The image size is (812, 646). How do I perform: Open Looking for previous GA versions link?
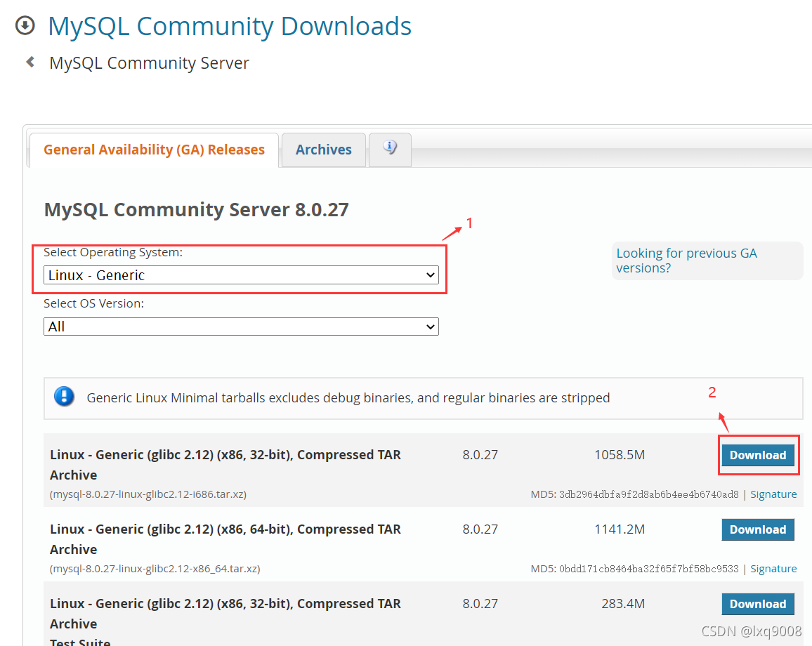(686, 261)
